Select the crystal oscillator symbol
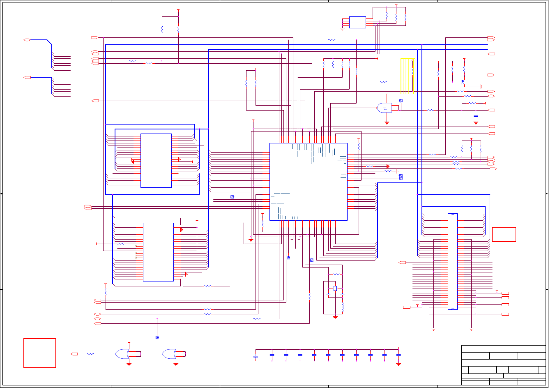Viewport: 555px width, 392px height. pos(335,288)
